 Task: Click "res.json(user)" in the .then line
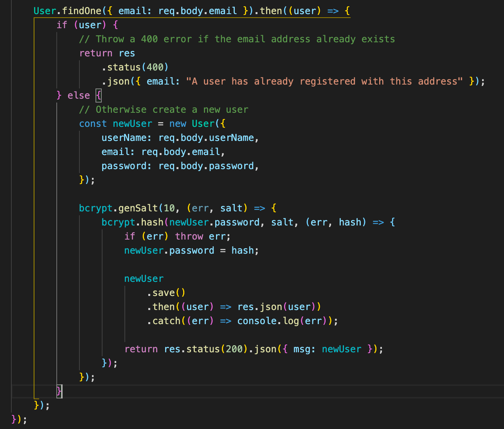277,307
